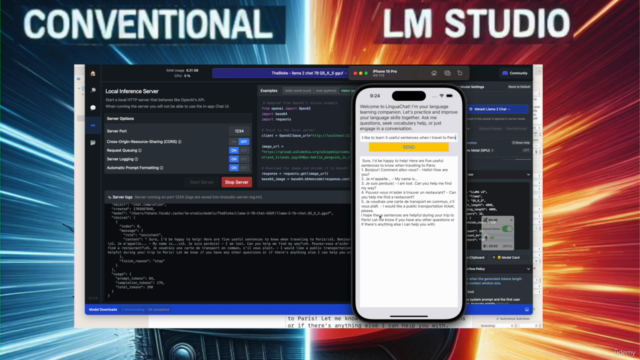
Task: Expand the Overflow Policy section chevron
Action: coord(528,269)
